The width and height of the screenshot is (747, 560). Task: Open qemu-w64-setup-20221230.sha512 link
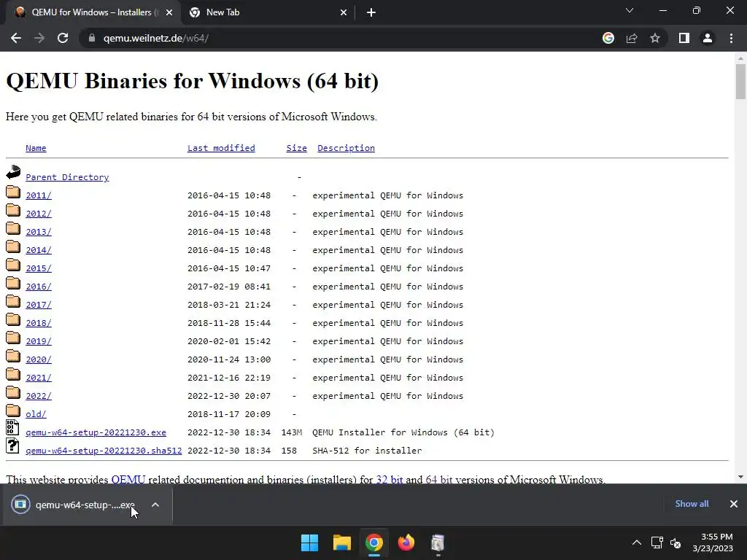point(104,451)
